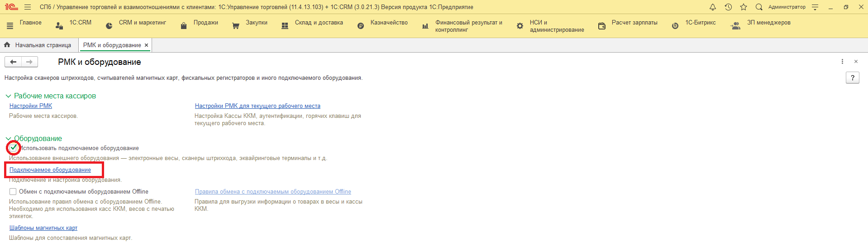The height and width of the screenshot is (248, 868).
Task: Open Шаблоны магнитных карт link
Action: [43, 228]
